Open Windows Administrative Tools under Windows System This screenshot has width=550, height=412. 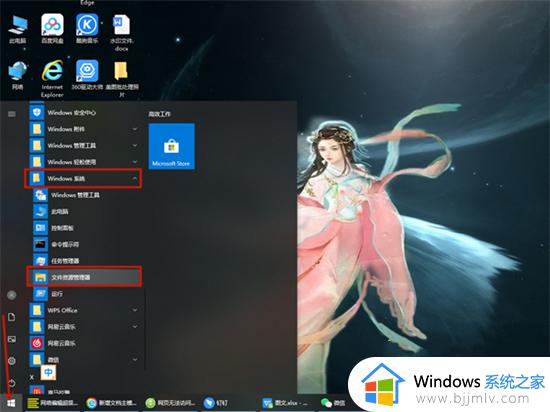pos(86,195)
